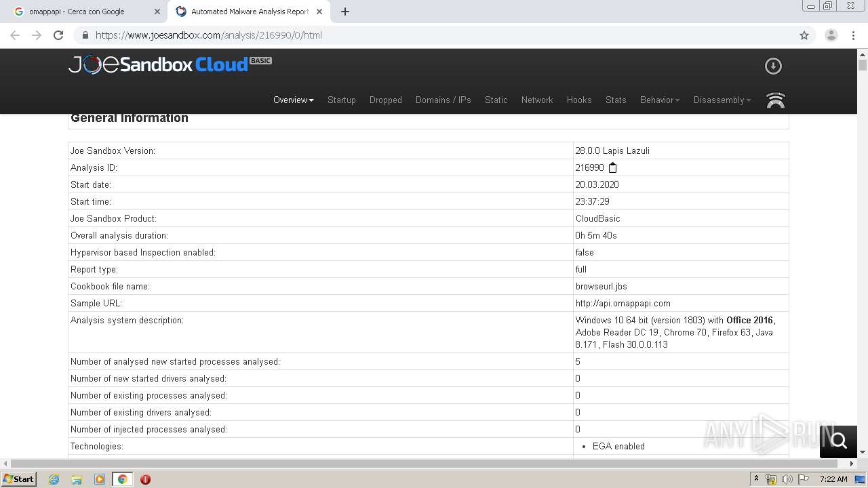Image resolution: width=868 pixels, height=488 pixels.
Task: Select the Report type value full
Action: (x=580, y=269)
